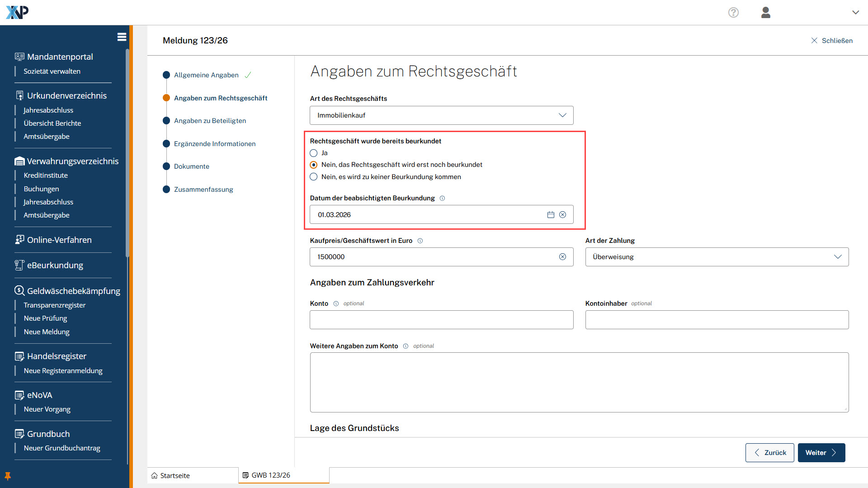The image size is (868, 488).
Task: Show info for Konto field
Action: pyautogui.click(x=336, y=304)
